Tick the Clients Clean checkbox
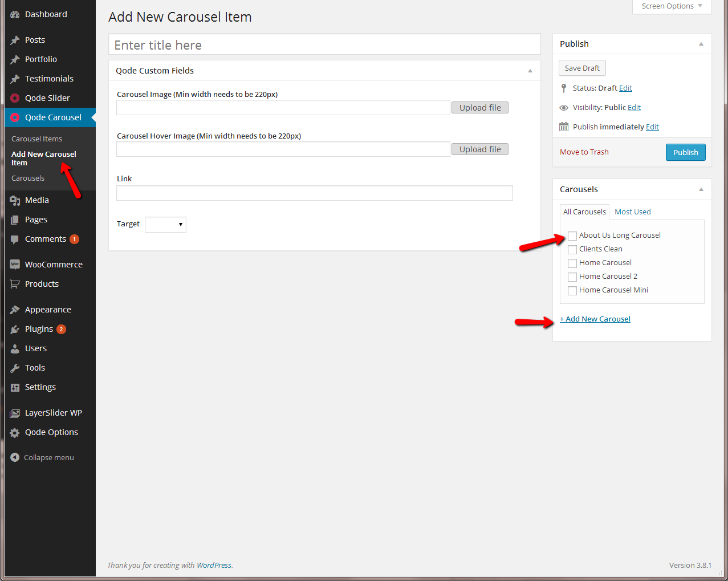The image size is (728, 581). tap(572, 249)
